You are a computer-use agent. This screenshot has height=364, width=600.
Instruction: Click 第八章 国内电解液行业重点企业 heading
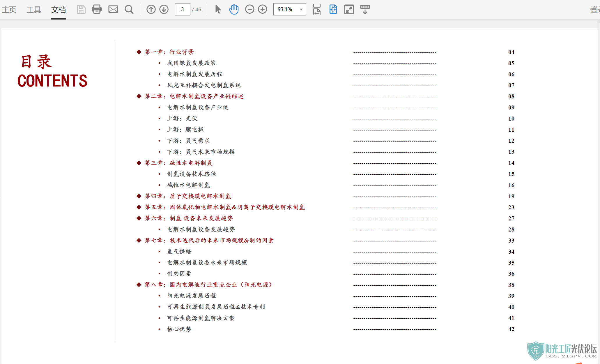[x=209, y=285]
